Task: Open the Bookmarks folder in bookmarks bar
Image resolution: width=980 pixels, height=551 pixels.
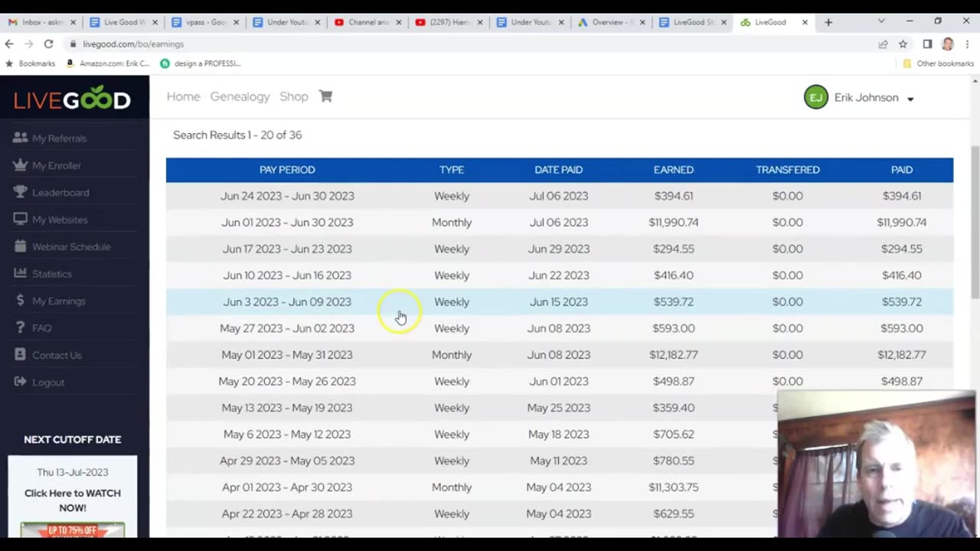Action: (x=31, y=64)
